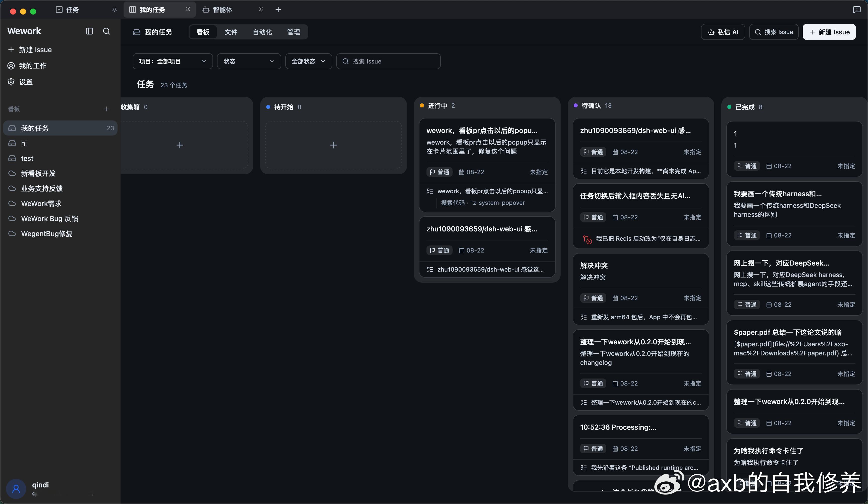Click the 私信 AI button

[723, 32]
